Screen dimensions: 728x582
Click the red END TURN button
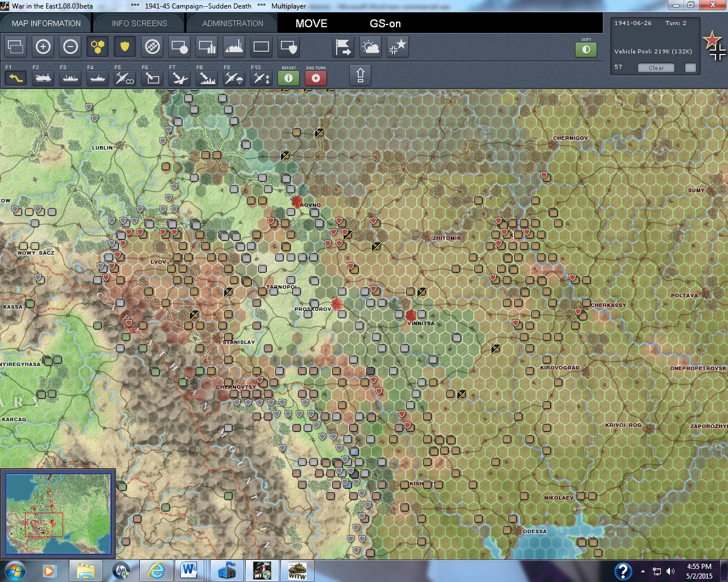click(316, 78)
